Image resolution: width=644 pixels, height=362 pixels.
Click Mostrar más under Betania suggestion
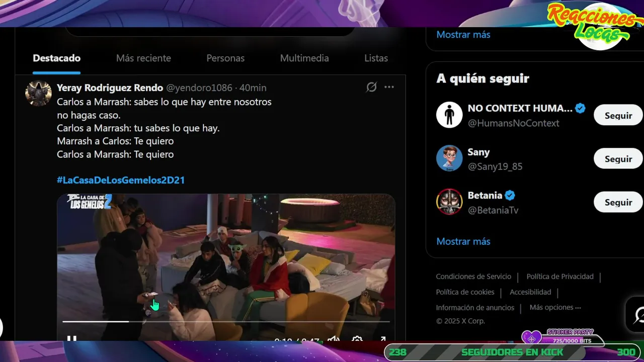tap(463, 241)
